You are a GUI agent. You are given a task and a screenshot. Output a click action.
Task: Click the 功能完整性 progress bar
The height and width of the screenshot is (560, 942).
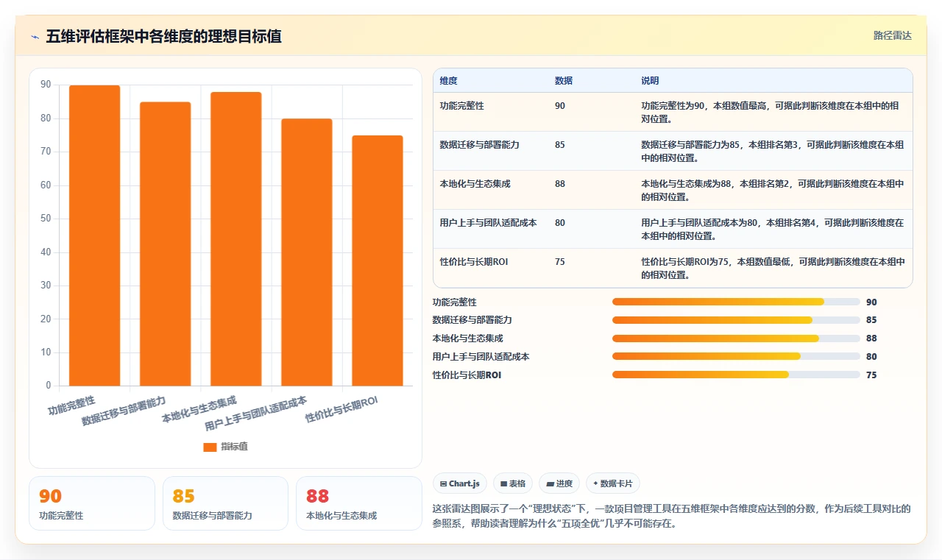pyautogui.click(x=736, y=302)
